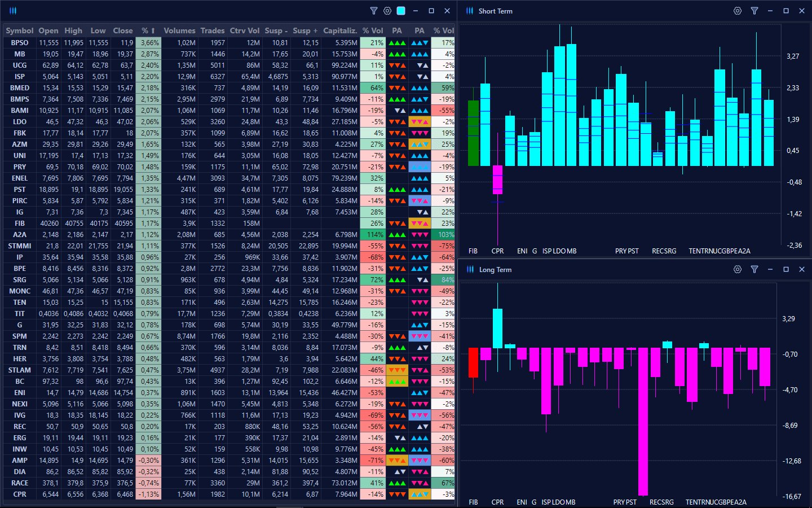
Task: Click the Long Term chart filter icon
Action: pos(754,269)
